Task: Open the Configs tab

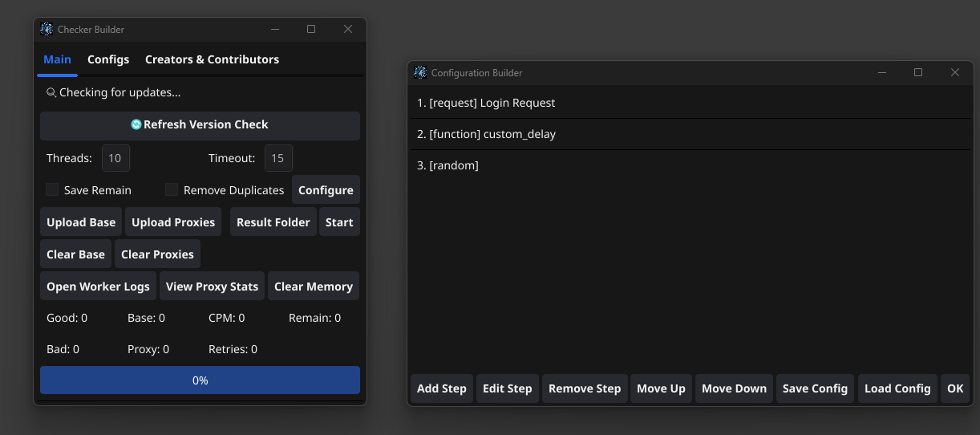Action: point(108,59)
